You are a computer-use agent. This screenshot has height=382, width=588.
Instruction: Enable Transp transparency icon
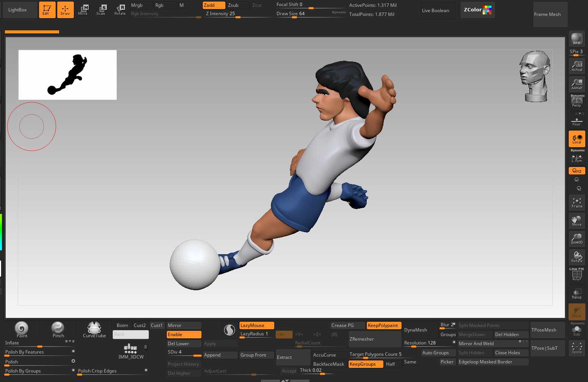coord(577,293)
